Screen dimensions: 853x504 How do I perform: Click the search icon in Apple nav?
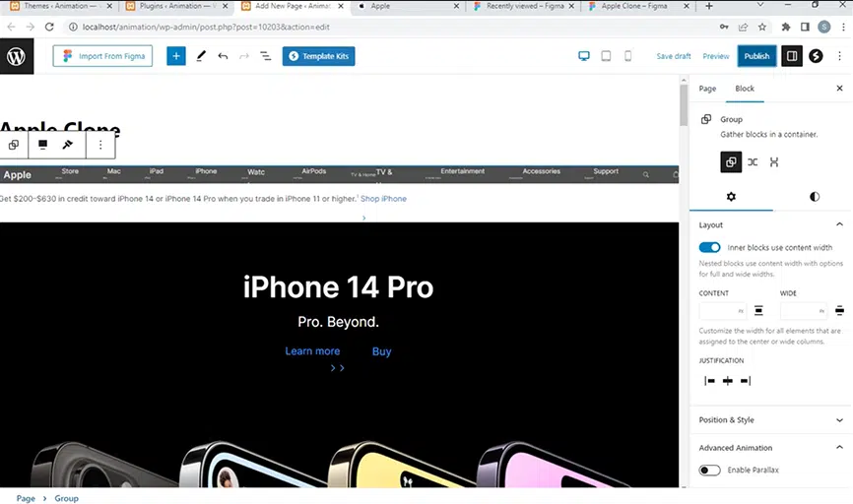pos(646,175)
